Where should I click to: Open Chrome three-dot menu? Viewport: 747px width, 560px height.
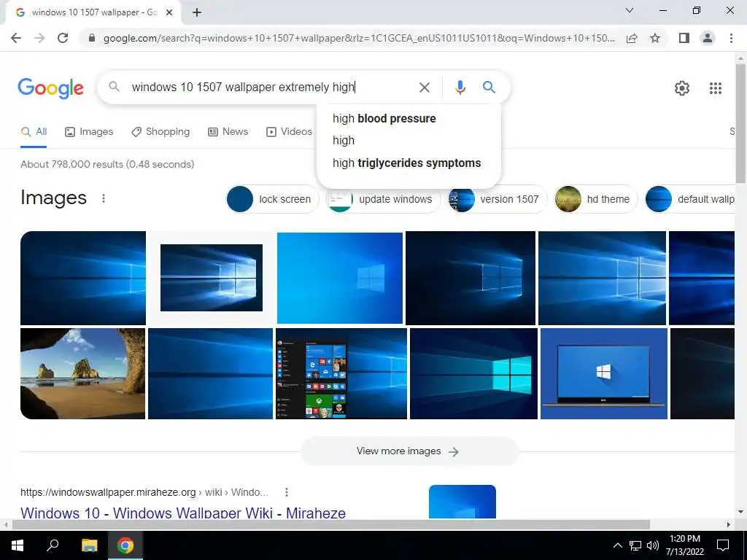point(731,38)
